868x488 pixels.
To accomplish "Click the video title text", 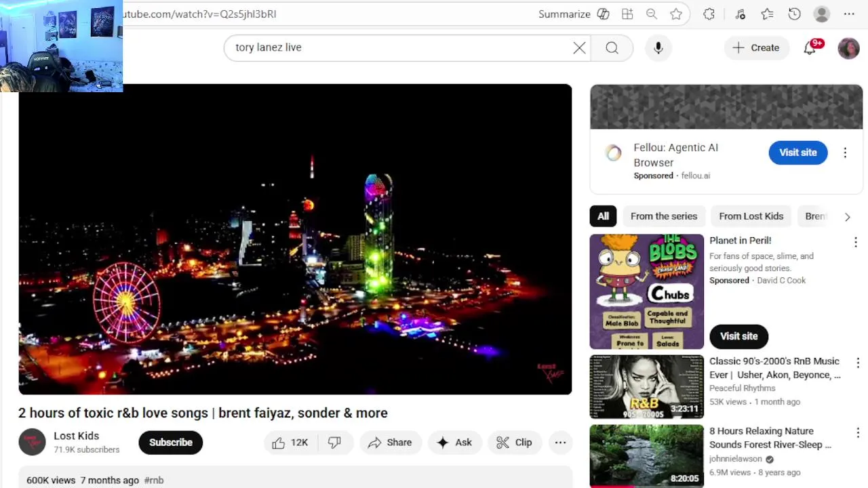I will (x=203, y=413).
